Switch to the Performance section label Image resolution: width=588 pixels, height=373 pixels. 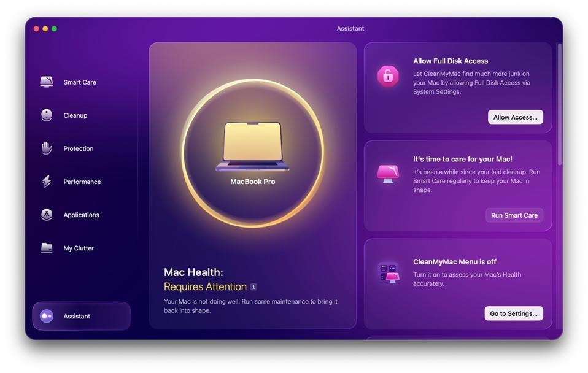82,182
